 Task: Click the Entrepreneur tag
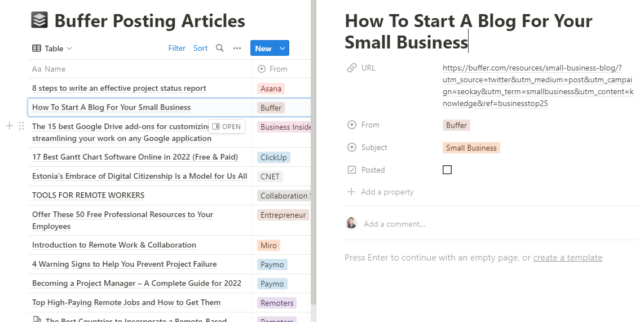pos(283,215)
